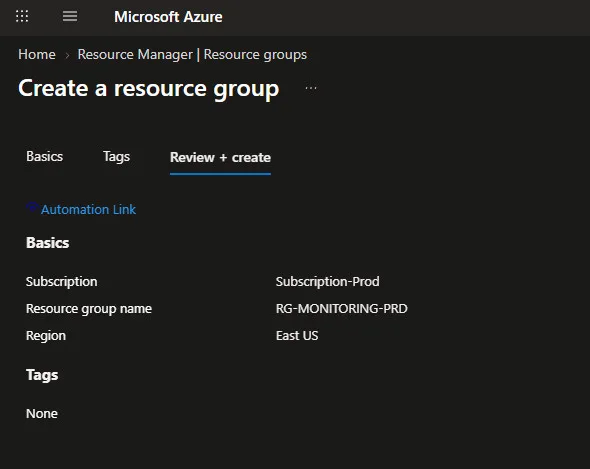Open the hamburger portal menu
The image size is (590, 469).
tap(70, 16)
